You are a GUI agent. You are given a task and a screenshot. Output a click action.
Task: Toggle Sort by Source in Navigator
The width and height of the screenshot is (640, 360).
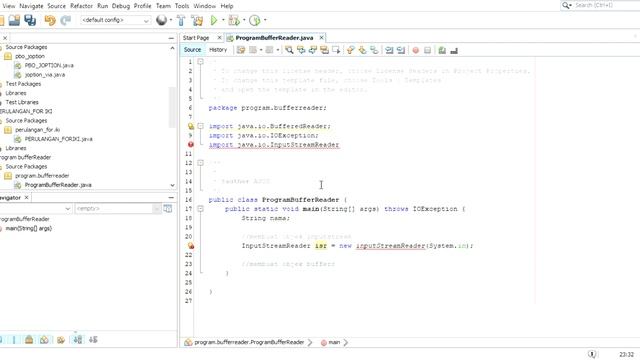[93, 340]
